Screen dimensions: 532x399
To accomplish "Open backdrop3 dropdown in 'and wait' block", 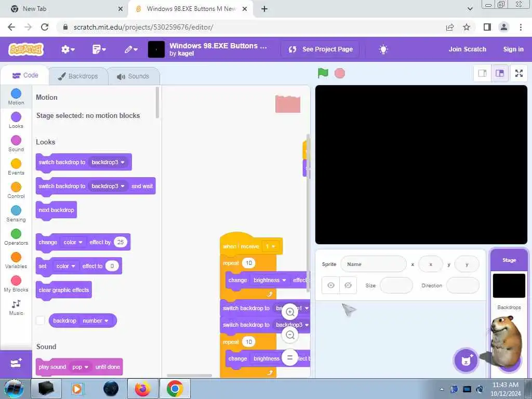I will click(108, 186).
